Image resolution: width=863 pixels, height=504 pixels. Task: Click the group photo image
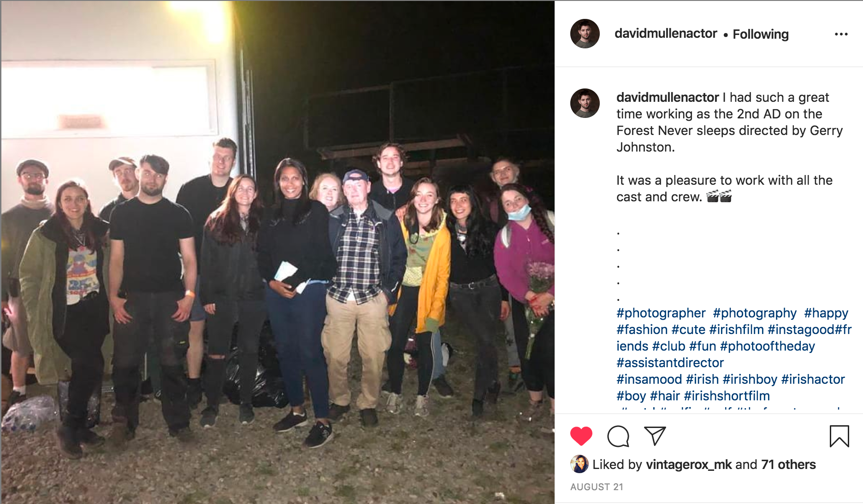[278, 252]
